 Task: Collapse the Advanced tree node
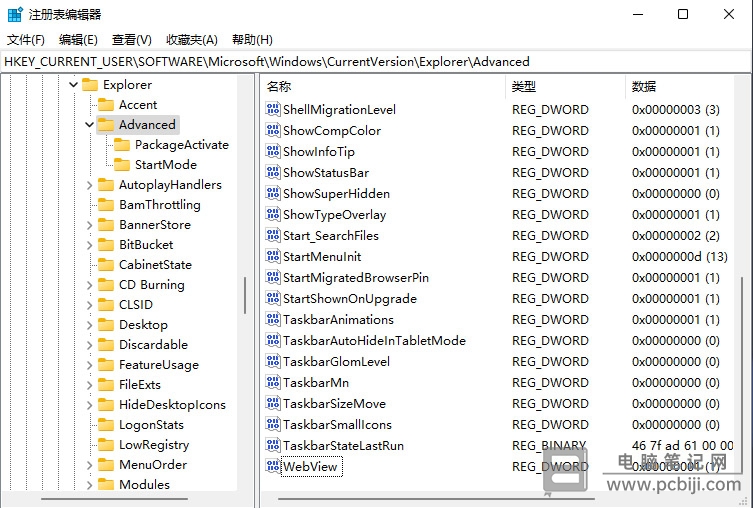coord(89,125)
